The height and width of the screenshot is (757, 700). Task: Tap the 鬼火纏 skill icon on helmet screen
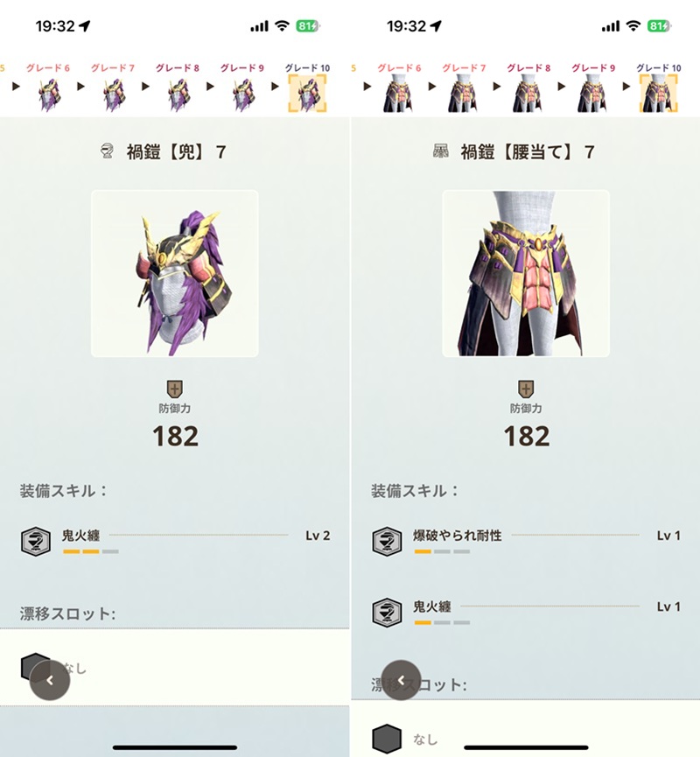[36, 541]
